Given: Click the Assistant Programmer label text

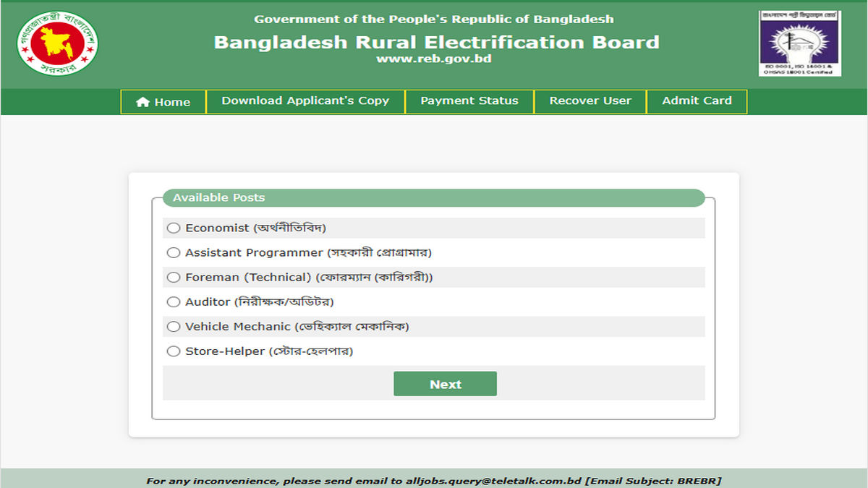Looking at the screenshot, I should [308, 252].
